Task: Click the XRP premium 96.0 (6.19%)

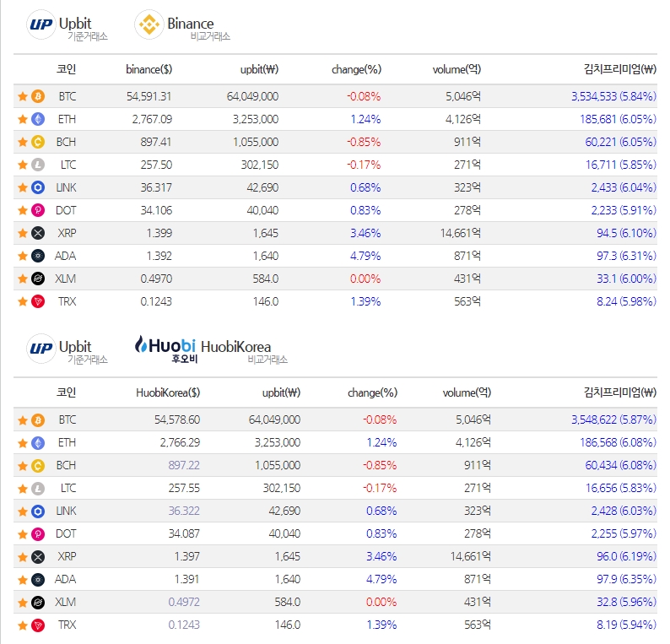Action: tap(626, 557)
